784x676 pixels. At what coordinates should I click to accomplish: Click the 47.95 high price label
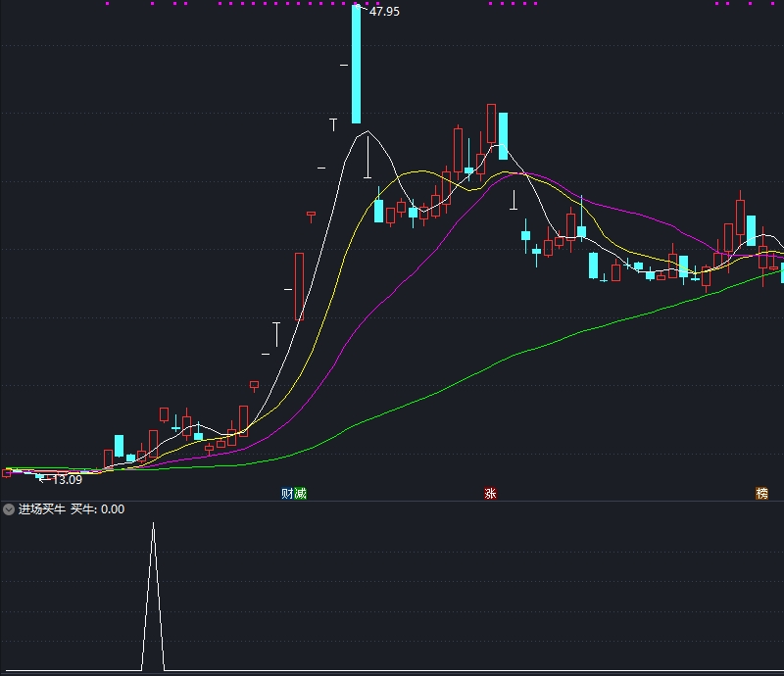point(384,12)
